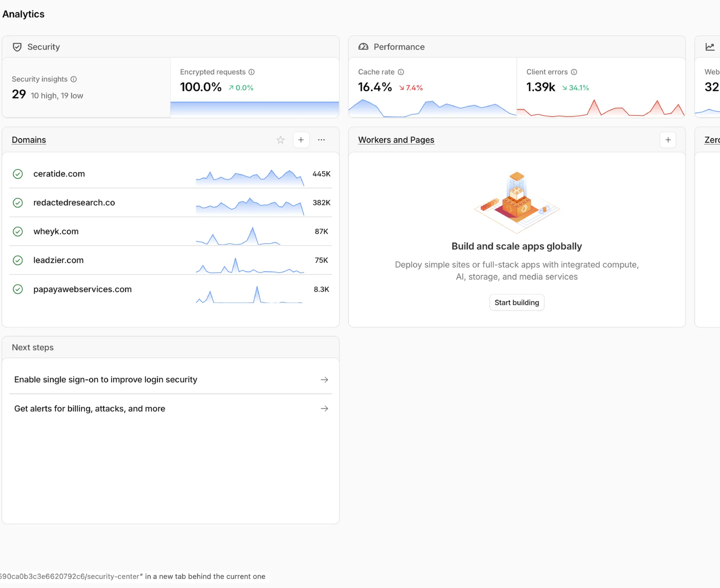Open the Client errors info tooltip
Screen dimensions: 720x588
[x=574, y=72]
